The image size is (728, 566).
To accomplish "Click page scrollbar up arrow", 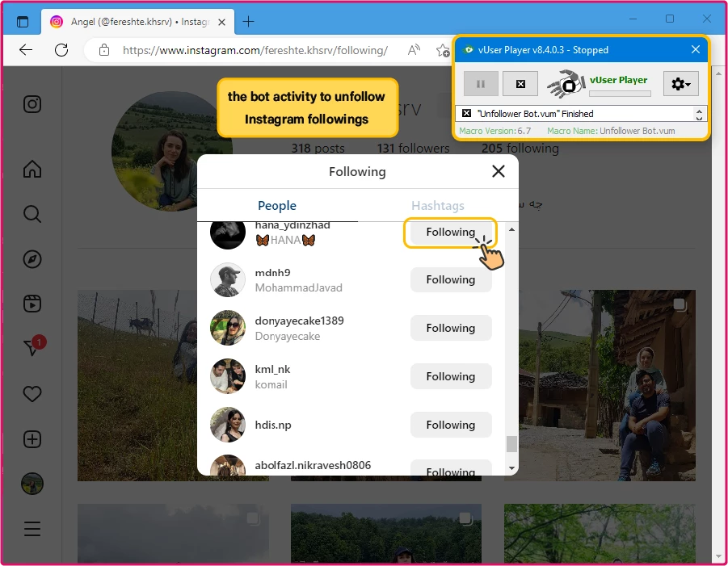I will (719, 73).
